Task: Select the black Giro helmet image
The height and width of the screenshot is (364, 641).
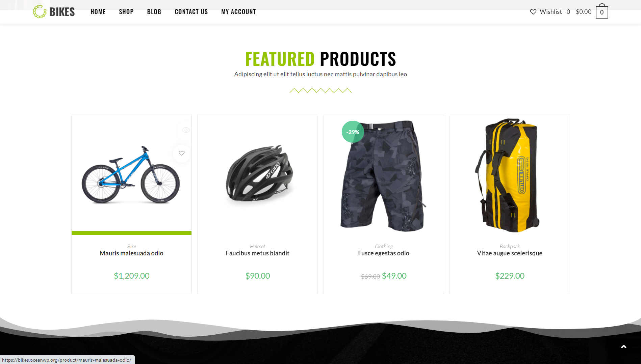Action: pos(259,173)
